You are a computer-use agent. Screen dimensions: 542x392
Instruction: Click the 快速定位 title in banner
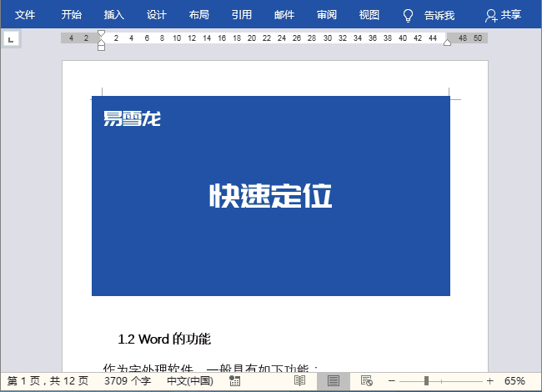coord(271,196)
